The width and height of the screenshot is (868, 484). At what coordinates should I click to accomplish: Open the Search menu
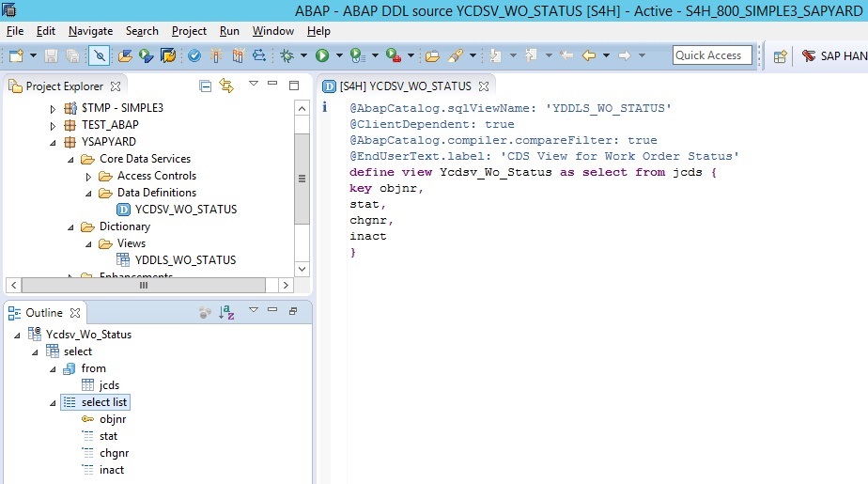click(x=142, y=31)
